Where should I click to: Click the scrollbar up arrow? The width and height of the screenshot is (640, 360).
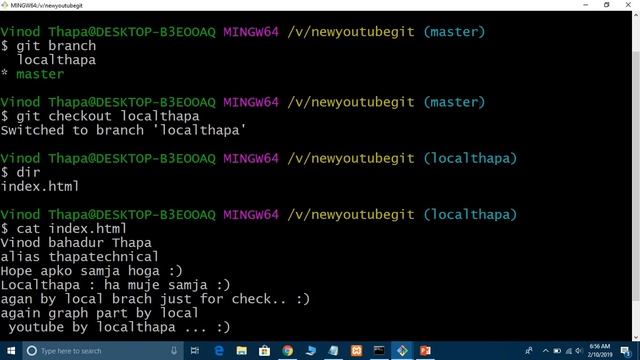click(x=636, y=15)
